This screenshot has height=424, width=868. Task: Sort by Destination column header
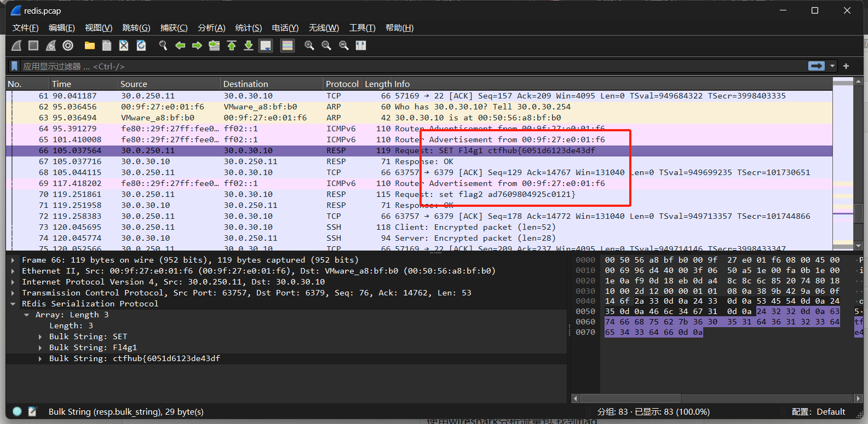272,84
